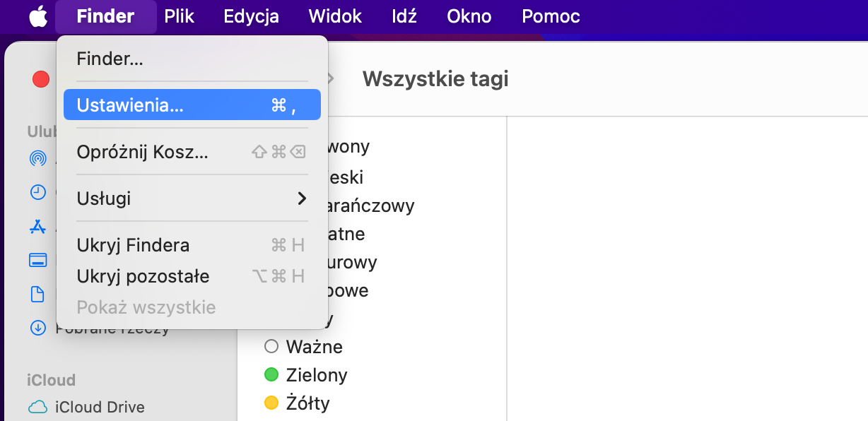This screenshot has width=868, height=421.
Task: Choose Opróżnij Kosz… menu entry
Action: [x=192, y=152]
